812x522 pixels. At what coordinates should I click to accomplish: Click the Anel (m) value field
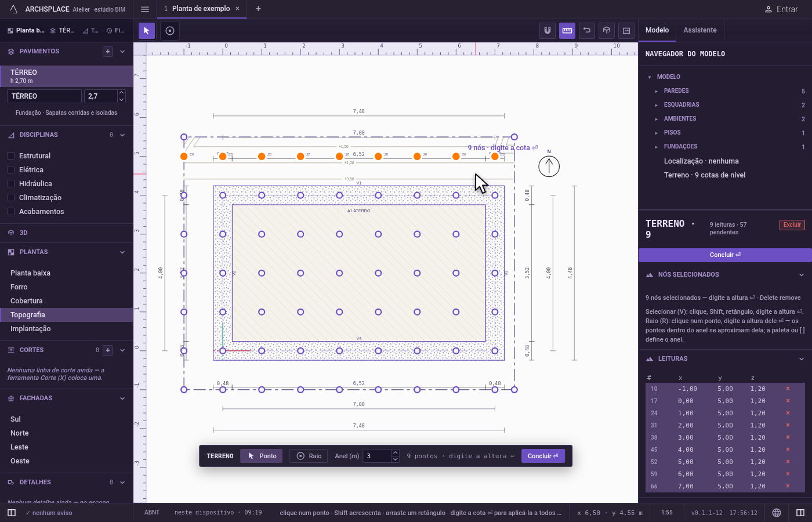(x=377, y=456)
